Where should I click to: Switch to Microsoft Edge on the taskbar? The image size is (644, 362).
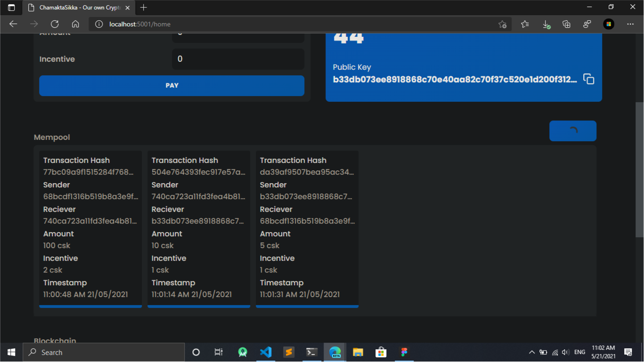pyautogui.click(x=335, y=352)
